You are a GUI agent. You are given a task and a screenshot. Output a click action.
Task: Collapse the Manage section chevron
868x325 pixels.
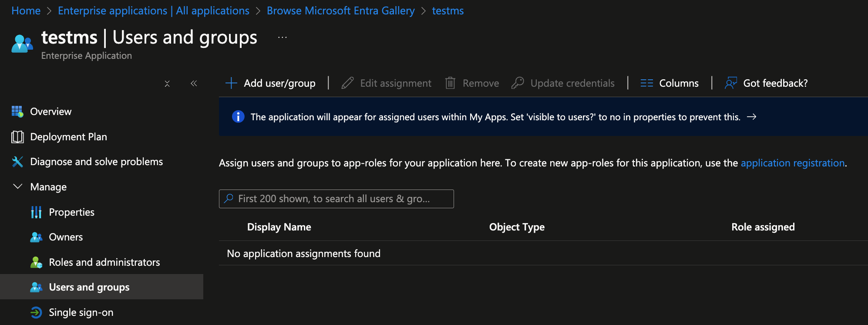coord(18,187)
